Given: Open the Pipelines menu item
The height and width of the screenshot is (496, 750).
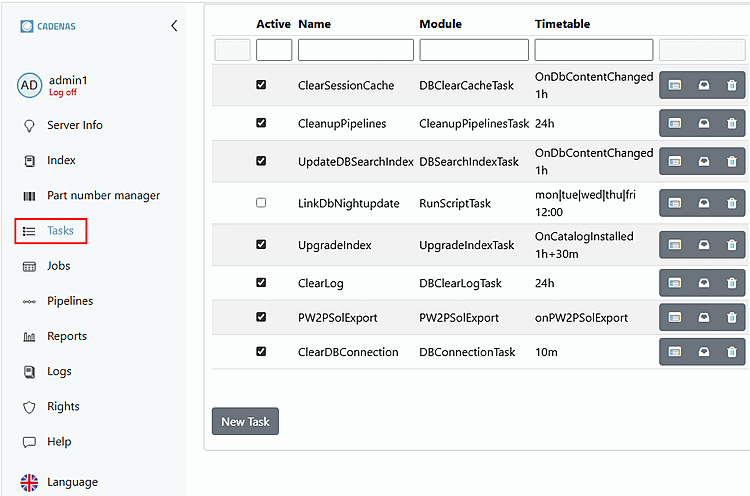Looking at the screenshot, I should (x=69, y=301).
